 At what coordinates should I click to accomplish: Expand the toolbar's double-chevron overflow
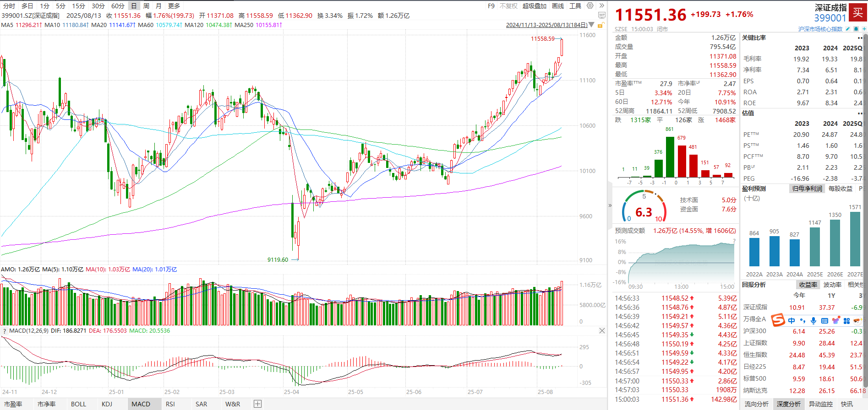tap(601, 6)
